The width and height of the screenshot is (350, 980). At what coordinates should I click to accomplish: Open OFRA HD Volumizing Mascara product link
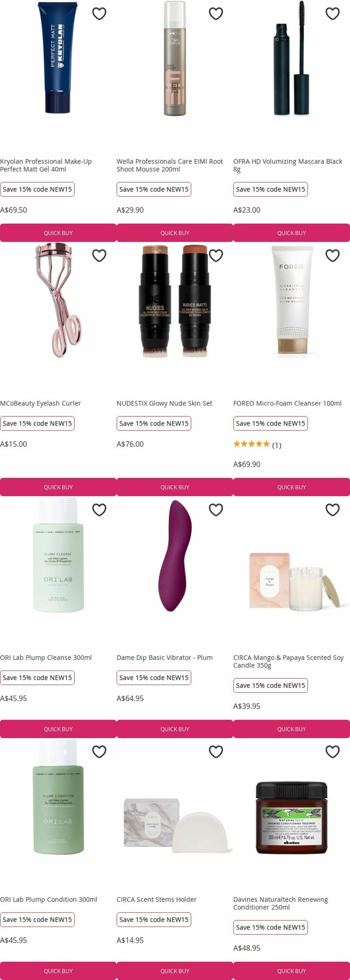tap(288, 165)
